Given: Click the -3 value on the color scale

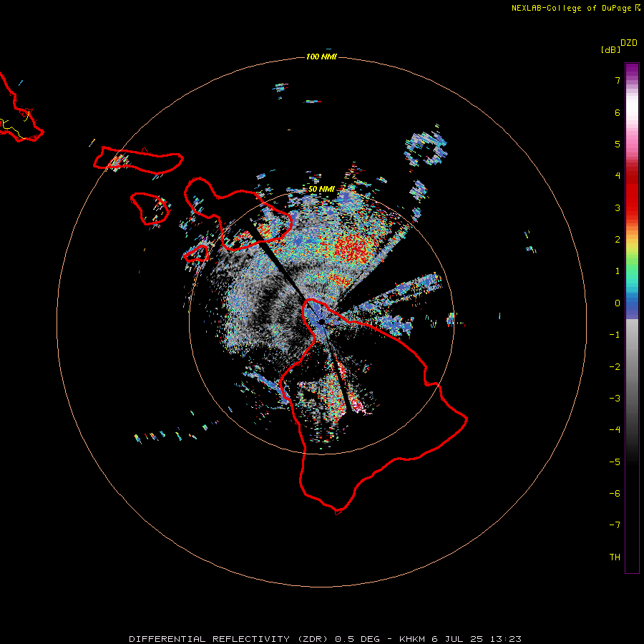Looking at the screenshot, I should [x=615, y=399].
